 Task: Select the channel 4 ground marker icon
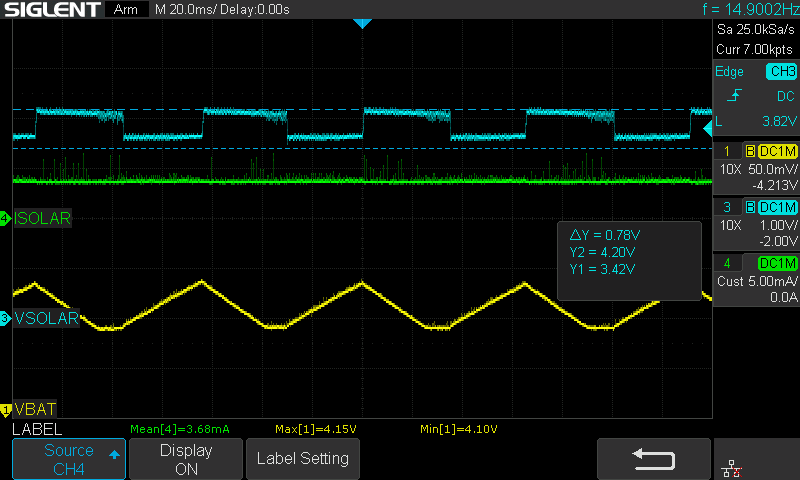(5, 218)
